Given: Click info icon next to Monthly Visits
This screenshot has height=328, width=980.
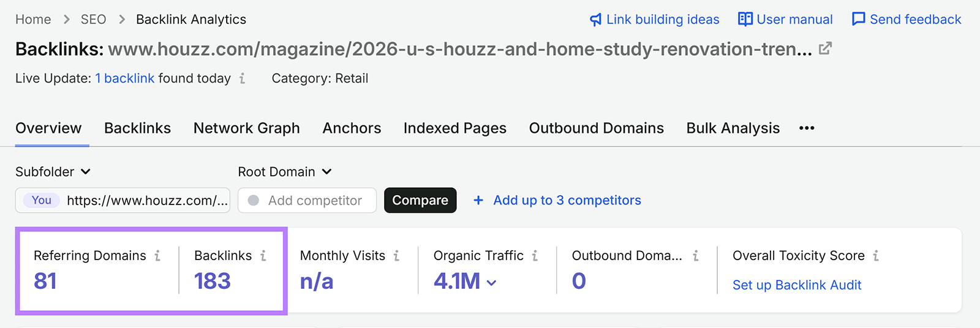Looking at the screenshot, I should click(x=396, y=255).
